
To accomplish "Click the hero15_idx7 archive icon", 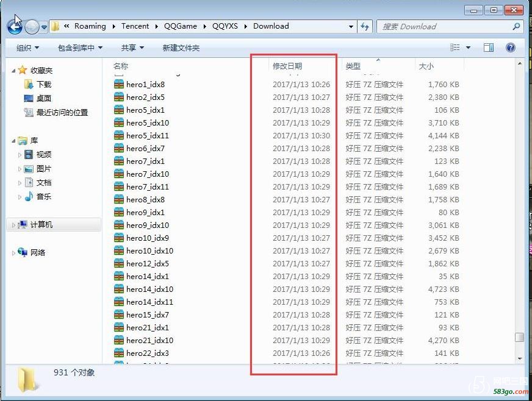I will [x=119, y=314].
